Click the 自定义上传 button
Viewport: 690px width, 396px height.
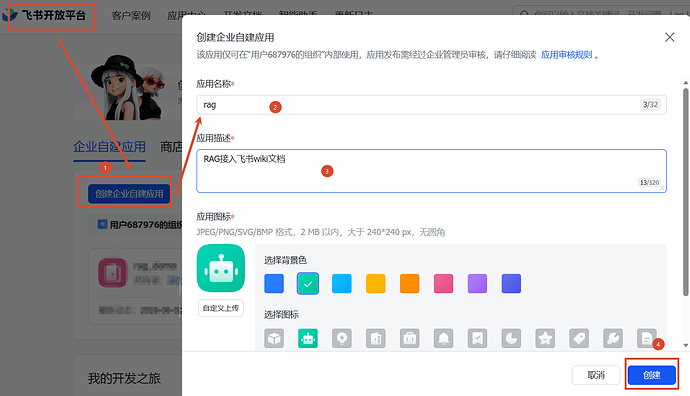tap(221, 308)
